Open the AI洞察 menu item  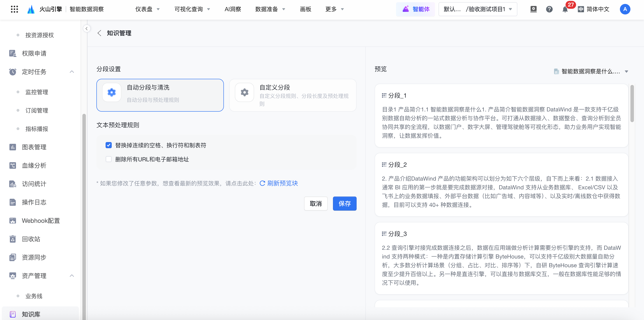[x=232, y=9]
